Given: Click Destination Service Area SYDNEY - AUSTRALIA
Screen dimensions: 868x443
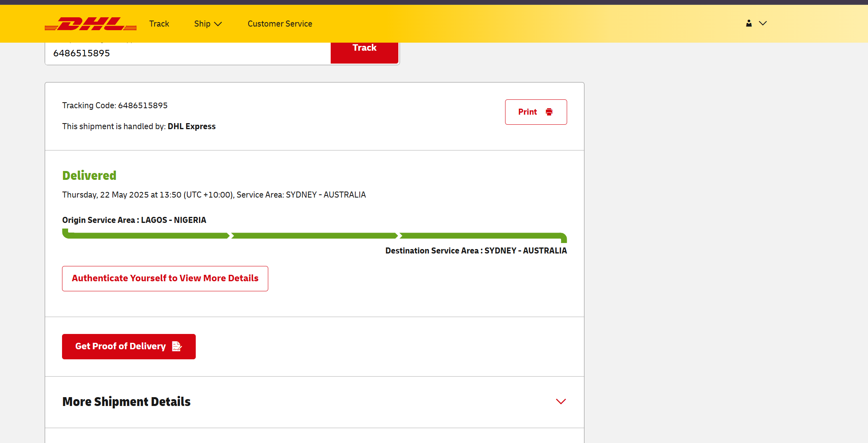Looking at the screenshot, I should (x=476, y=251).
